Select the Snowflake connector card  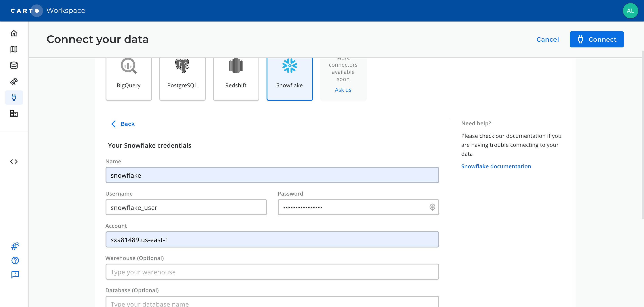point(290,79)
